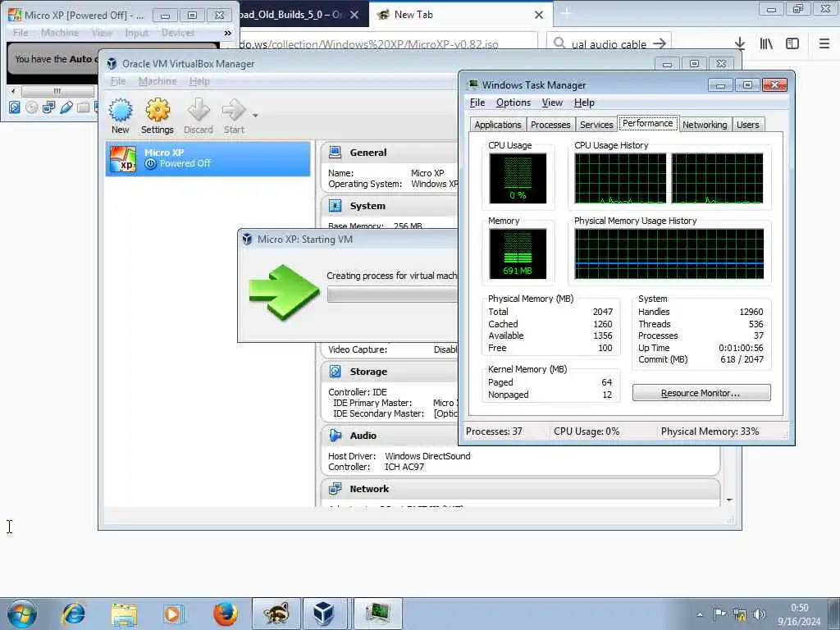Click the Memory 691 MB meter gauge
Image resolution: width=840 pixels, height=630 pixels.
click(518, 254)
